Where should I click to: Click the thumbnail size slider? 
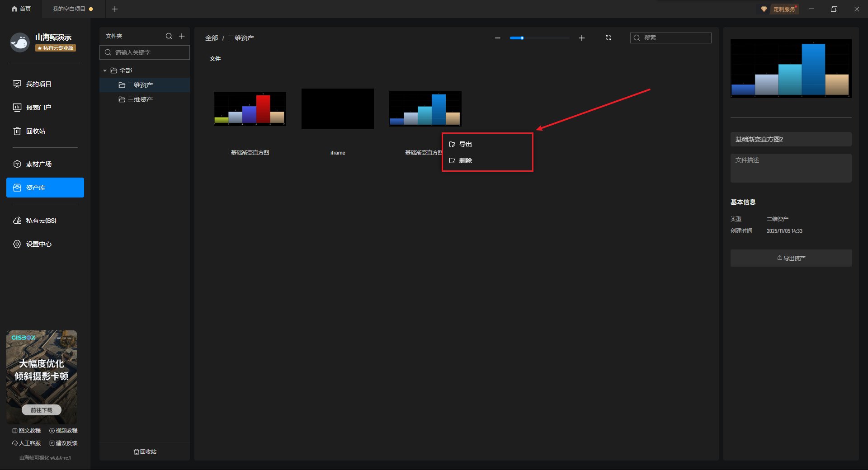click(x=539, y=38)
